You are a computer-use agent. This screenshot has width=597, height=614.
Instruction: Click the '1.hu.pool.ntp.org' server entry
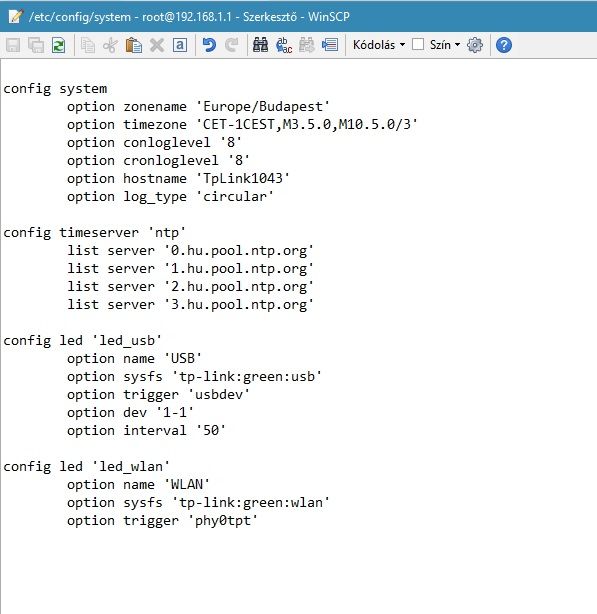click(239, 269)
